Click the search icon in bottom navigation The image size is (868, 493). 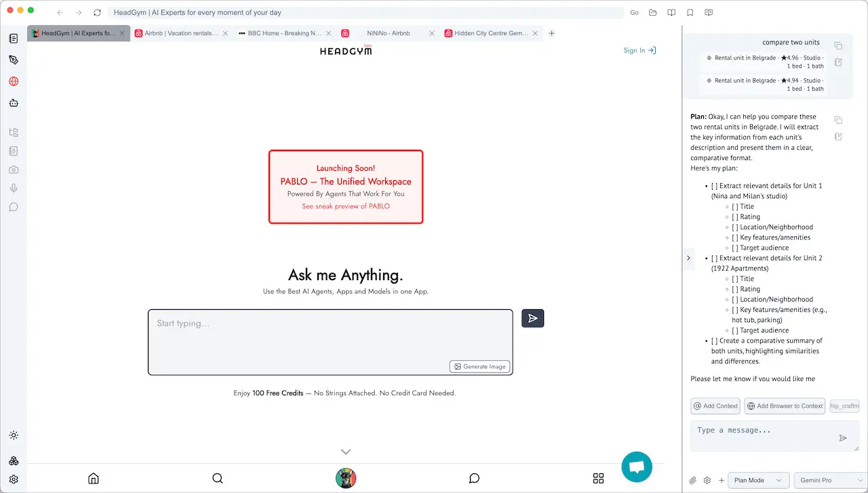click(x=218, y=478)
